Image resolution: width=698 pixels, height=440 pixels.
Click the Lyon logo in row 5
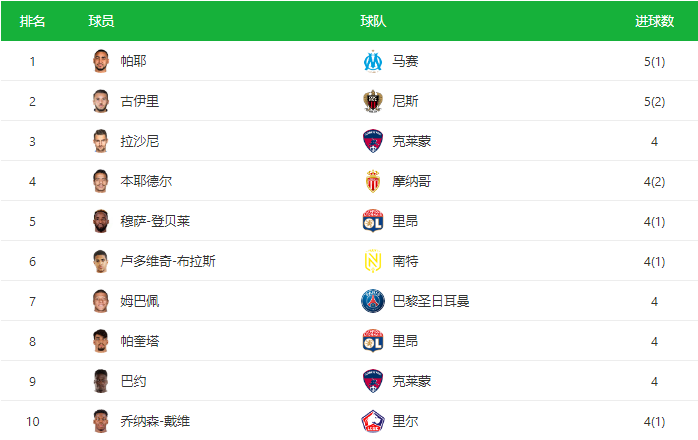click(x=373, y=221)
